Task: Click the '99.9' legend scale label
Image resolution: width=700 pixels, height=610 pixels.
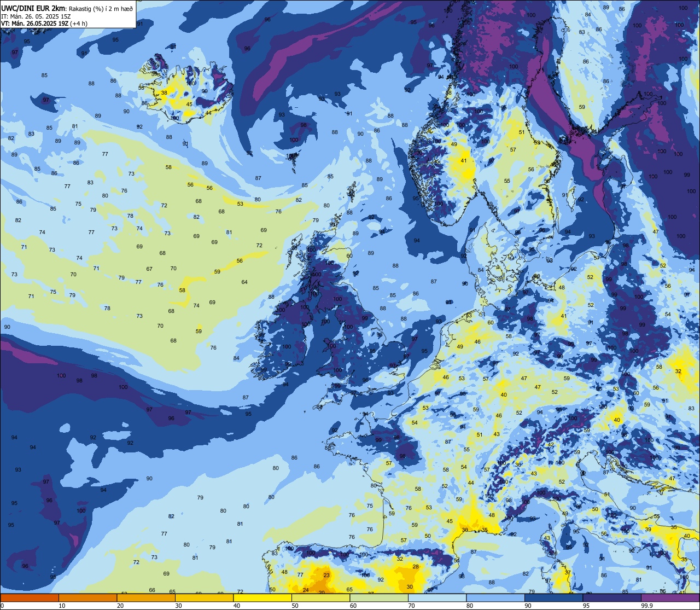Action: click(647, 606)
